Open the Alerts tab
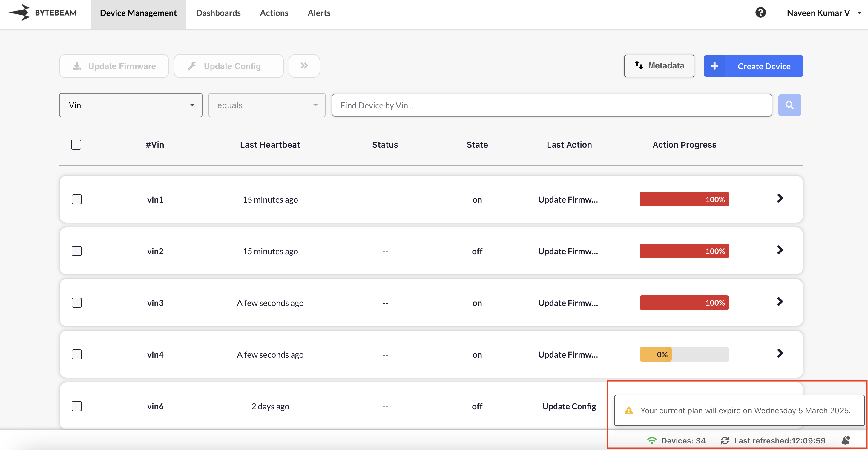The image size is (868, 450). click(319, 13)
